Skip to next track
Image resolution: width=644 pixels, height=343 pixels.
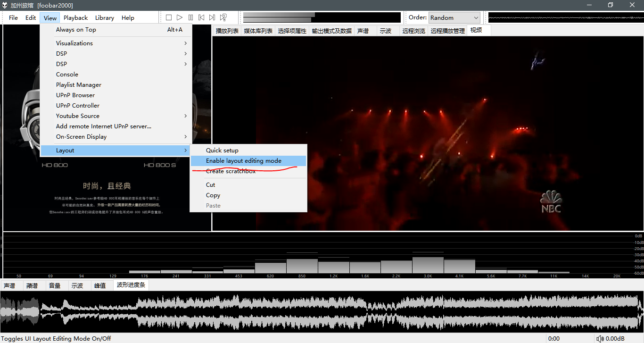tap(212, 17)
